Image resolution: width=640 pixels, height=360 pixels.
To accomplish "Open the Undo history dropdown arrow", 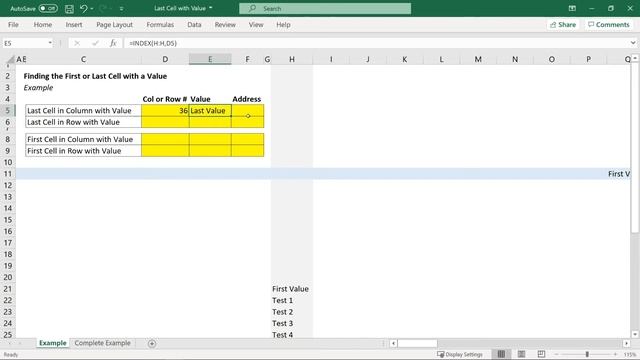I will [92, 9].
